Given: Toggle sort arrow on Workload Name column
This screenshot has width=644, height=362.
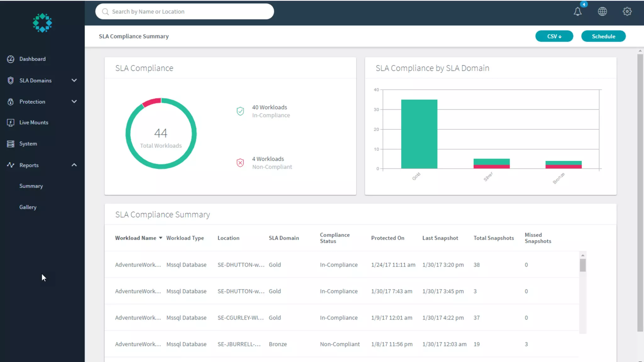Looking at the screenshot, I should [161, 238].
